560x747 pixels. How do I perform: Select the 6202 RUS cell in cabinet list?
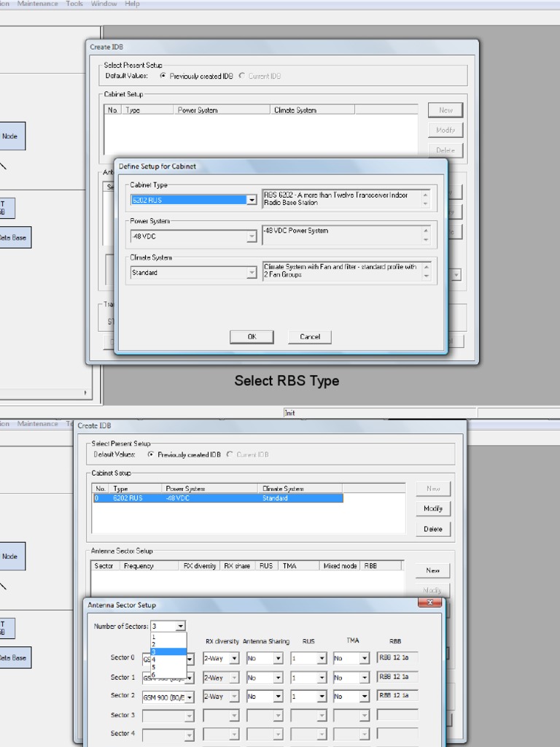pyautogui.click(x=128, y=498)
